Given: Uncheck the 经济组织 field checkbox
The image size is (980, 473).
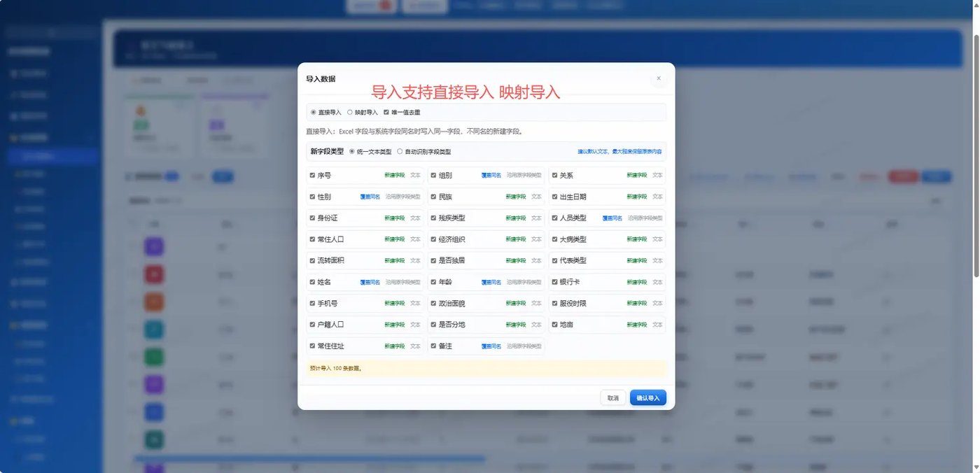Looking at the screenshot, I should click(433, 239).
